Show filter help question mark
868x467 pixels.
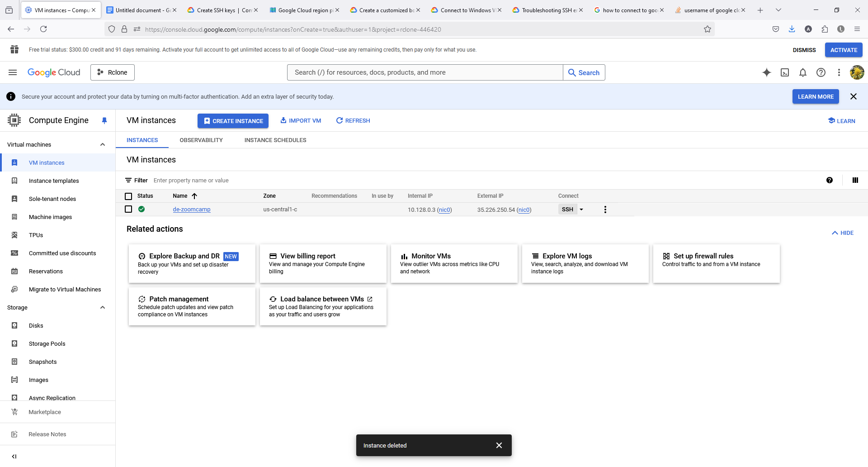click(x=830, y=180)
